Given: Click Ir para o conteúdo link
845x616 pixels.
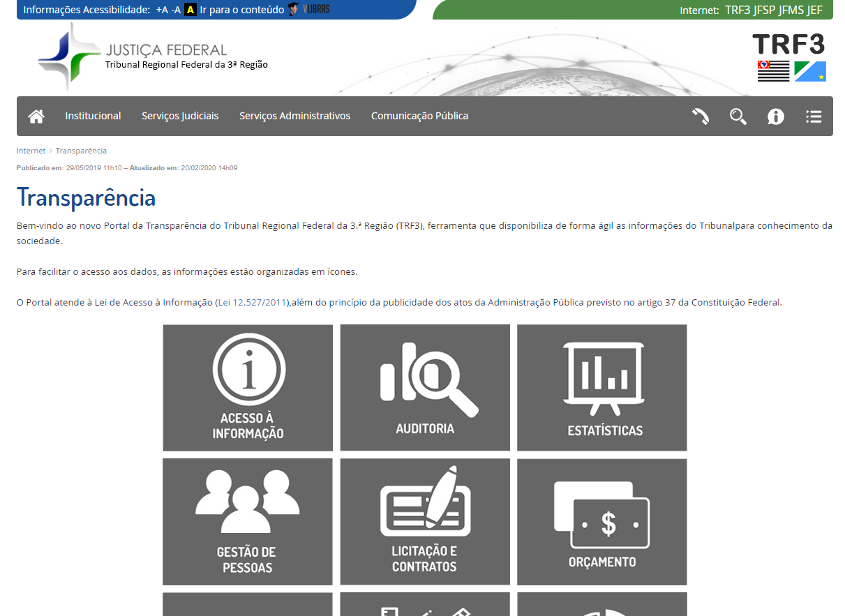Looking at the screenshot, I should click(242, 10).
